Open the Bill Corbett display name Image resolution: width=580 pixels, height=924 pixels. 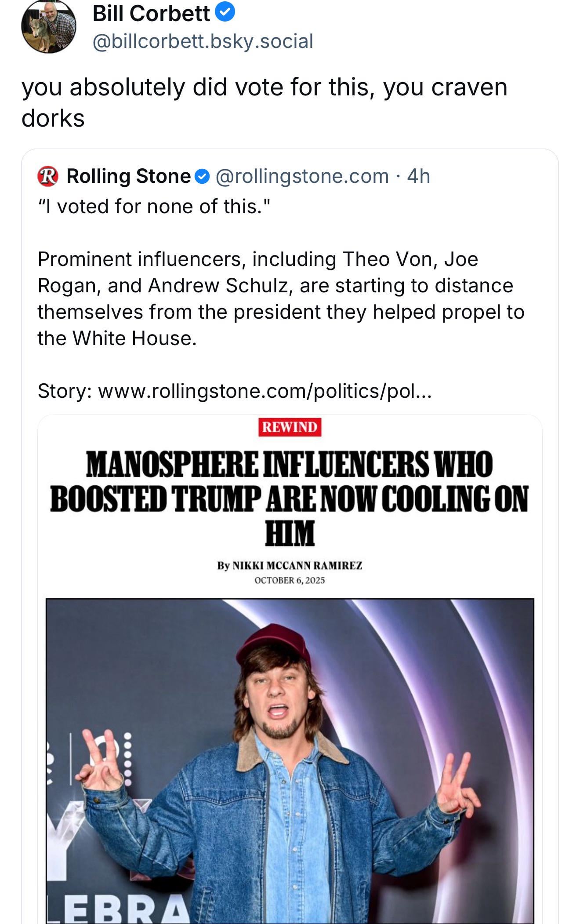(151, 13)
